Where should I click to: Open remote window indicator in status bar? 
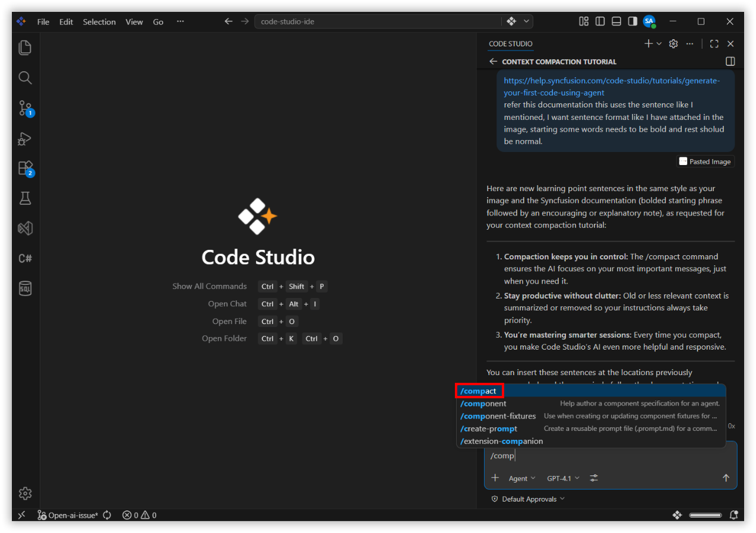pyautogui.click(x=21, y=515)
